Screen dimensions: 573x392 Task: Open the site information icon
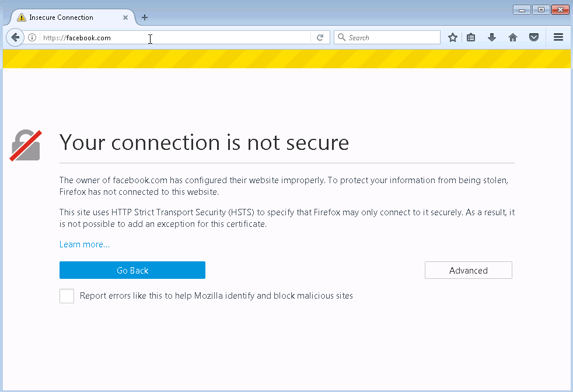click(32, 37)
